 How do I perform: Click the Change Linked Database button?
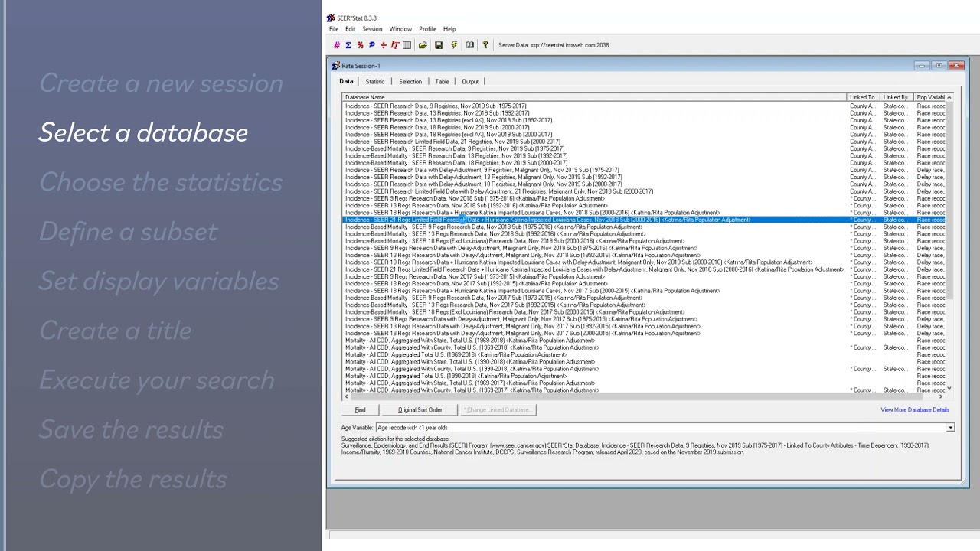[x=498, y=410]
